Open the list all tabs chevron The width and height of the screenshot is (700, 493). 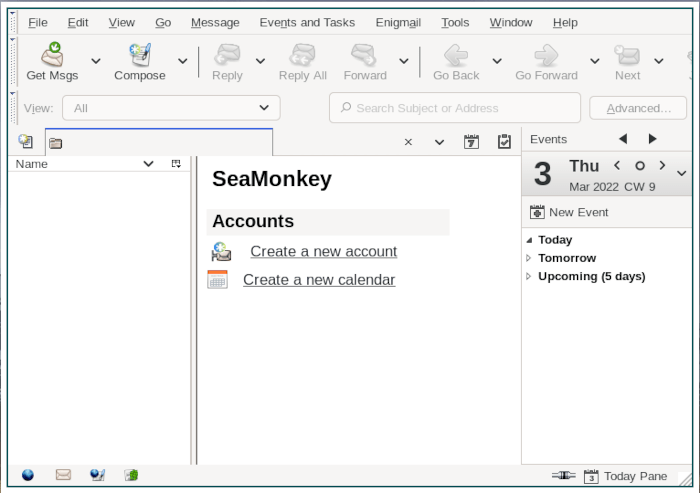tap(439, 142)
